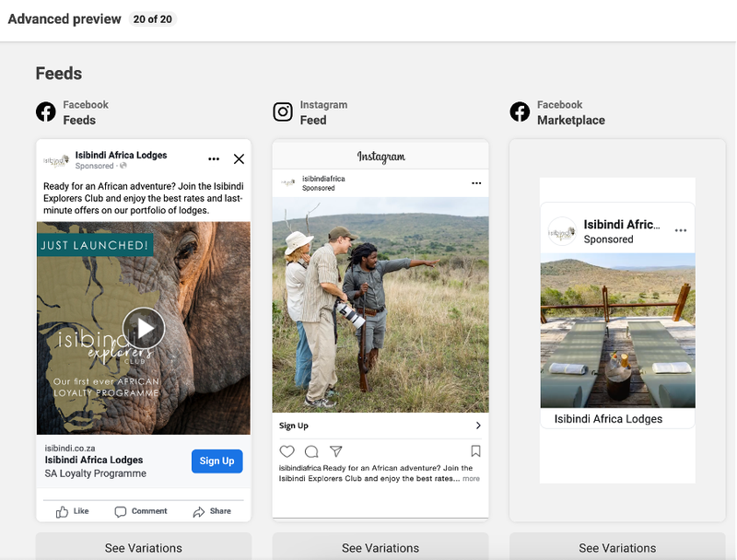
Task: Click the Facebook Feeds placement icon
Action: point(46,111)
